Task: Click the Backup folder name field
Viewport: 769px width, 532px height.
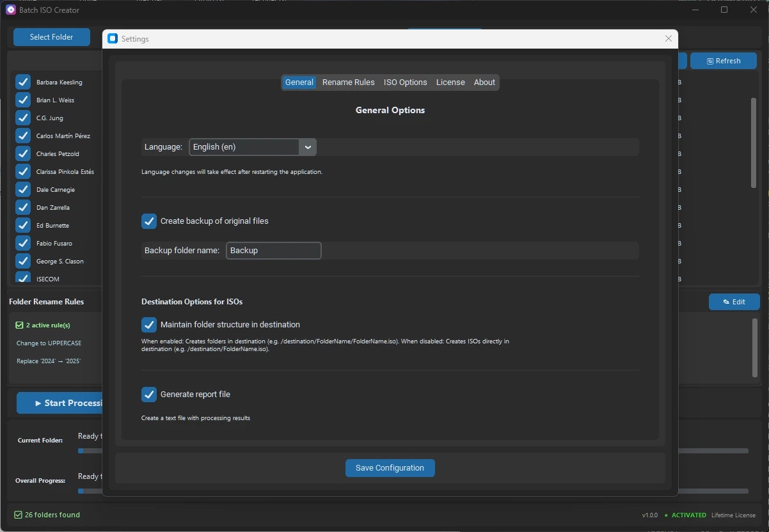Action: [x=274, y=251]
